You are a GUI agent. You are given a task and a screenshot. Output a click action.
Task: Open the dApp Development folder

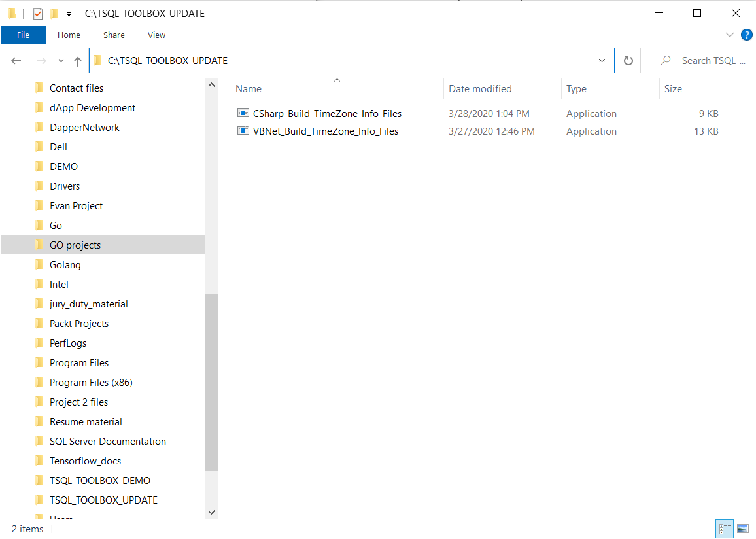pos(92,108)
